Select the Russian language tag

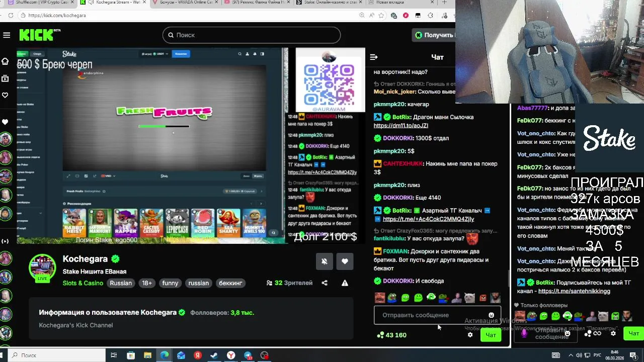pyautogui.click(x=121, y=283)
